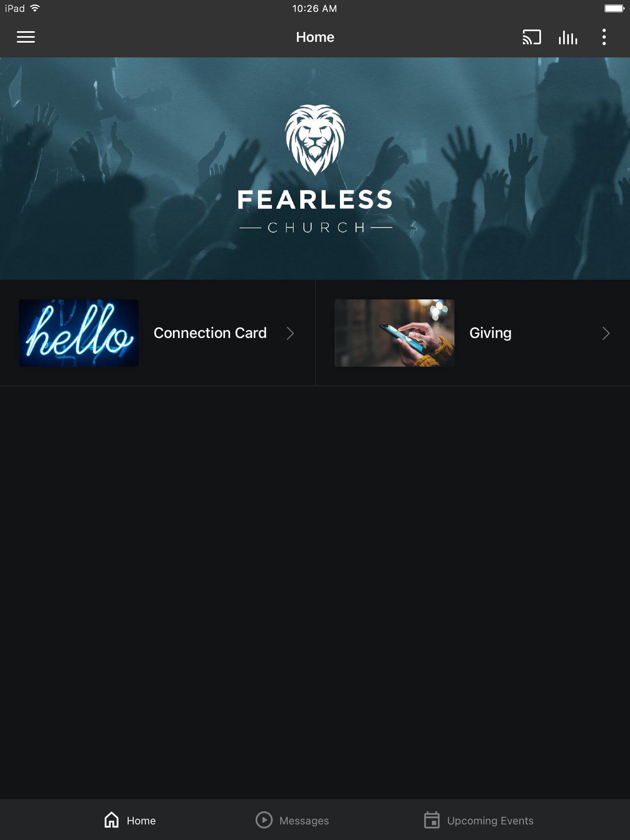The image size is (630, 840).
Task: Switch to the Messages tab label
Action: [304, 821]
